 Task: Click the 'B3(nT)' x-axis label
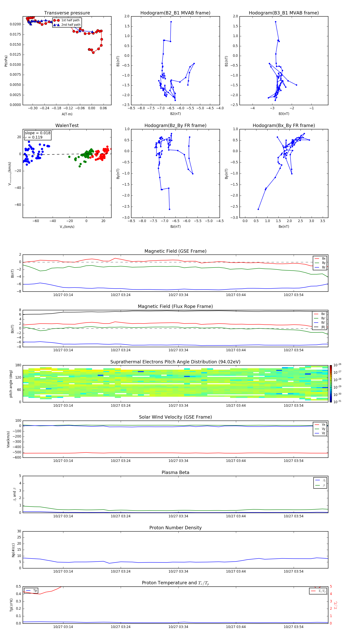click(x=284, y=114)
